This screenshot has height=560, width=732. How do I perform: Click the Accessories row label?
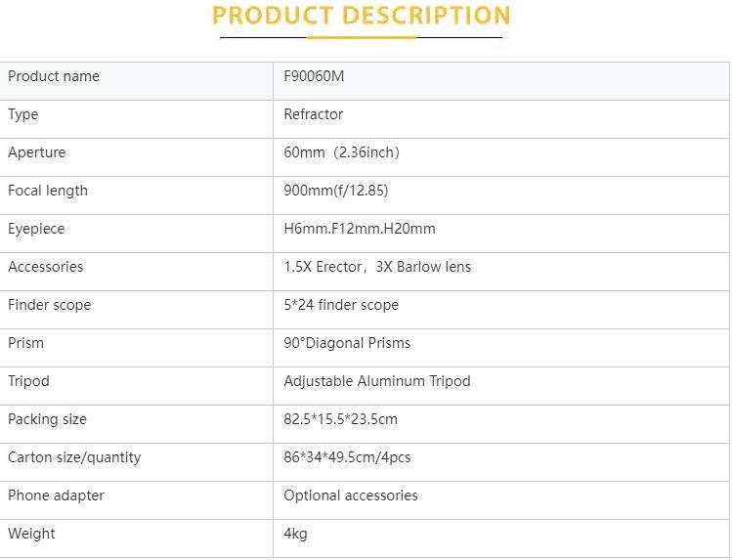point(46,267)
